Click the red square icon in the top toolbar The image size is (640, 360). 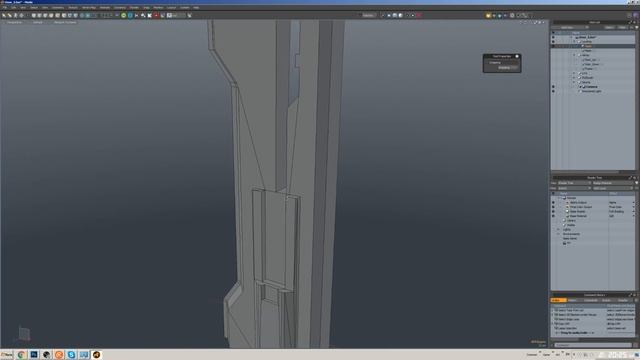(156, 16)
